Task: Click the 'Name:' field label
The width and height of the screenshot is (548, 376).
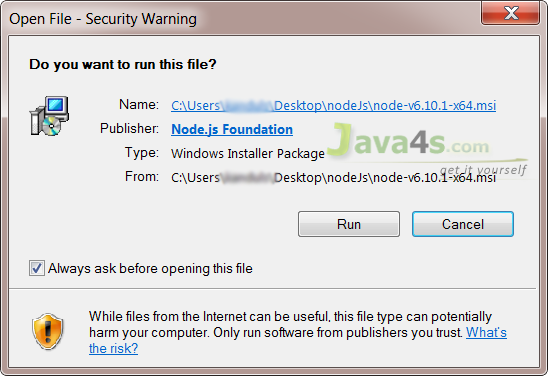Action: pyautogui.click(x=139, y=104)
